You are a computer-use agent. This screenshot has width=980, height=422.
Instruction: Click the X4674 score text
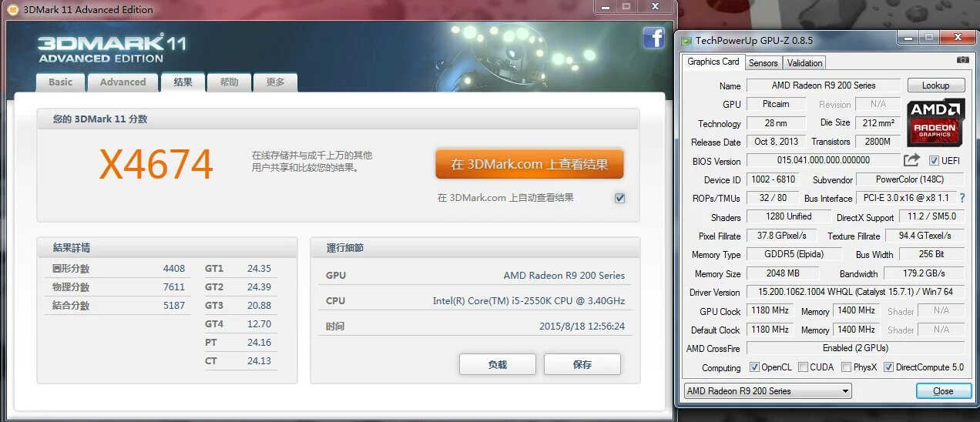pos(156,164)
